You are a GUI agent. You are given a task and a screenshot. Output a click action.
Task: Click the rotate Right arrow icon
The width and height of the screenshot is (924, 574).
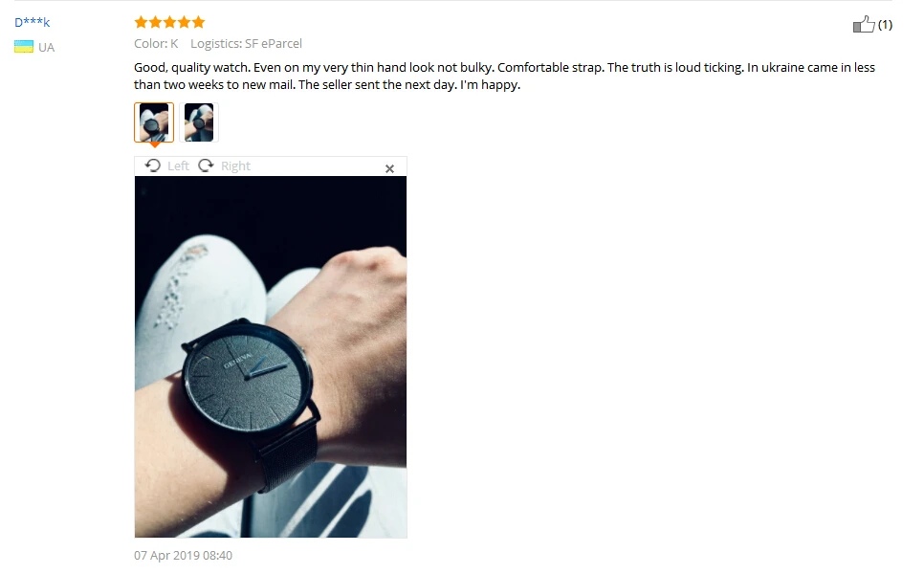(x=206, y=166)
